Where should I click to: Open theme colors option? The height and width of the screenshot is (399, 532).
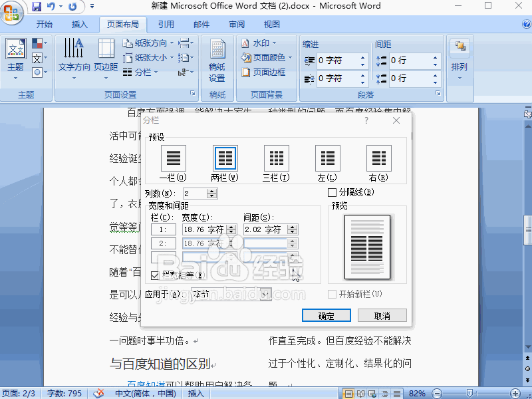(39, 43)
